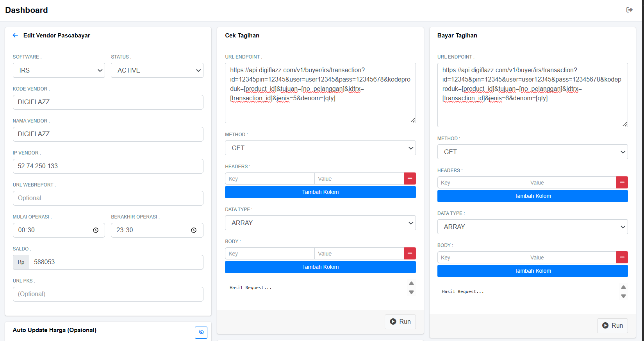The height and width of the screenshot is (341, 644).
Task: Remove the body row in Bayar Tagihan
Action: click(622, 258)
